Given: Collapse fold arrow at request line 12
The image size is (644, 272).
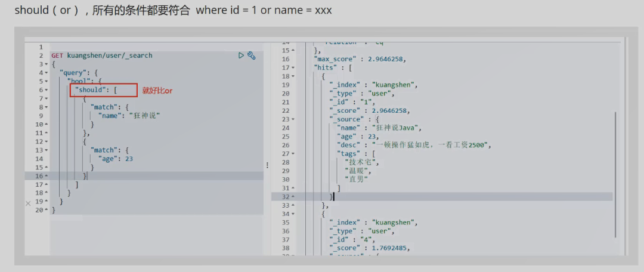Looking at the screenshot, I should click(46, 141).
